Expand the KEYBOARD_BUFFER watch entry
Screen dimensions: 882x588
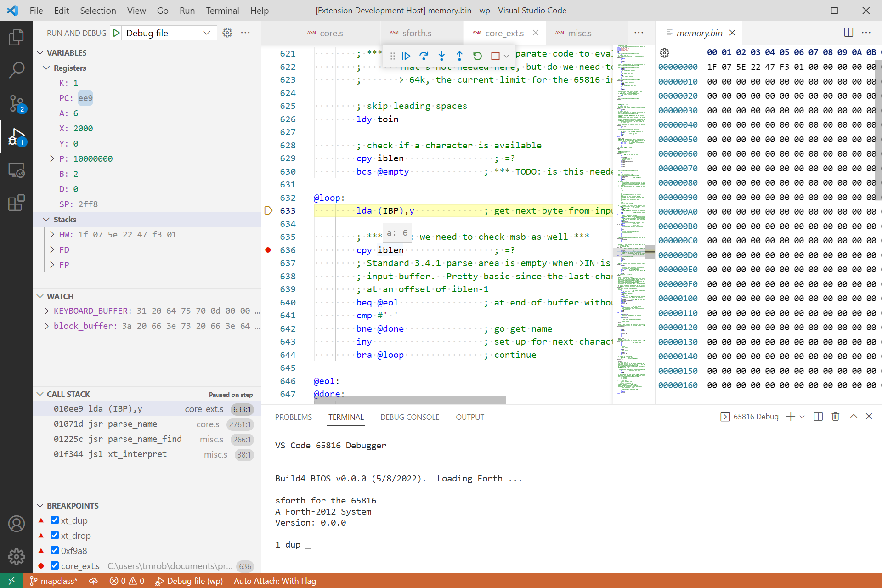(x=46, y=311)
